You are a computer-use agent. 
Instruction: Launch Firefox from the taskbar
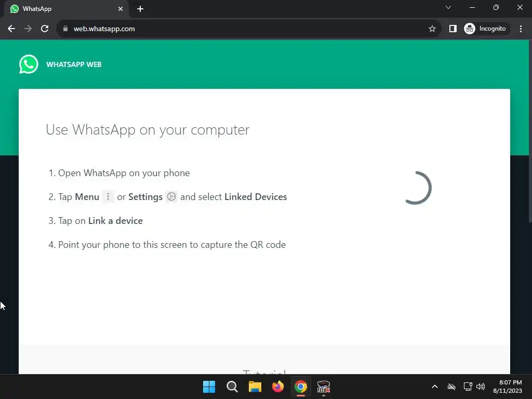point(278,387)
